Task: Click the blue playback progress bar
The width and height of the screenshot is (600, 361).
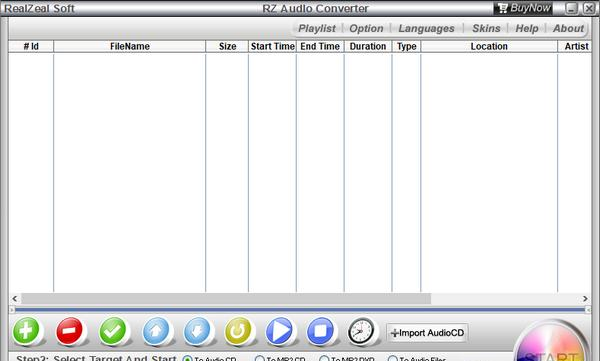Action: tap(300, 309)
